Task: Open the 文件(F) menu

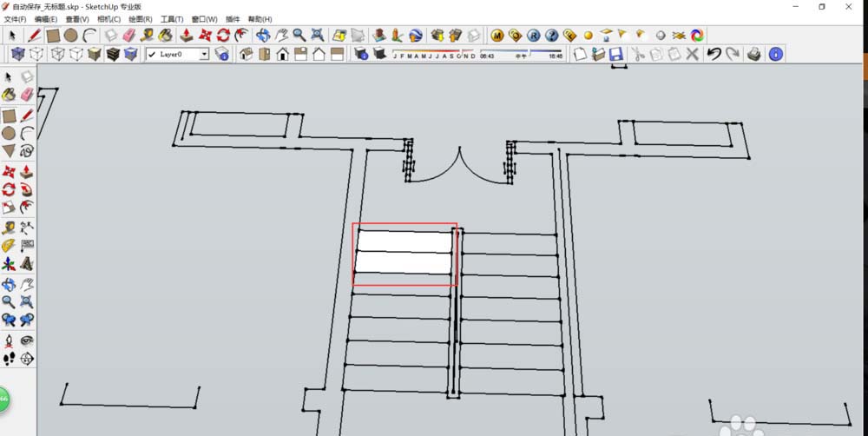Action: coord(15,19)
